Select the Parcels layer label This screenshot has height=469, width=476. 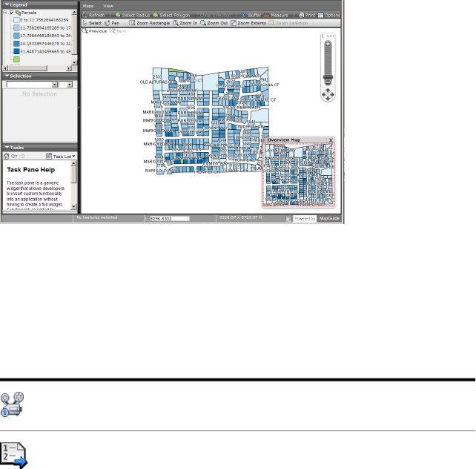tap(29, 13)
